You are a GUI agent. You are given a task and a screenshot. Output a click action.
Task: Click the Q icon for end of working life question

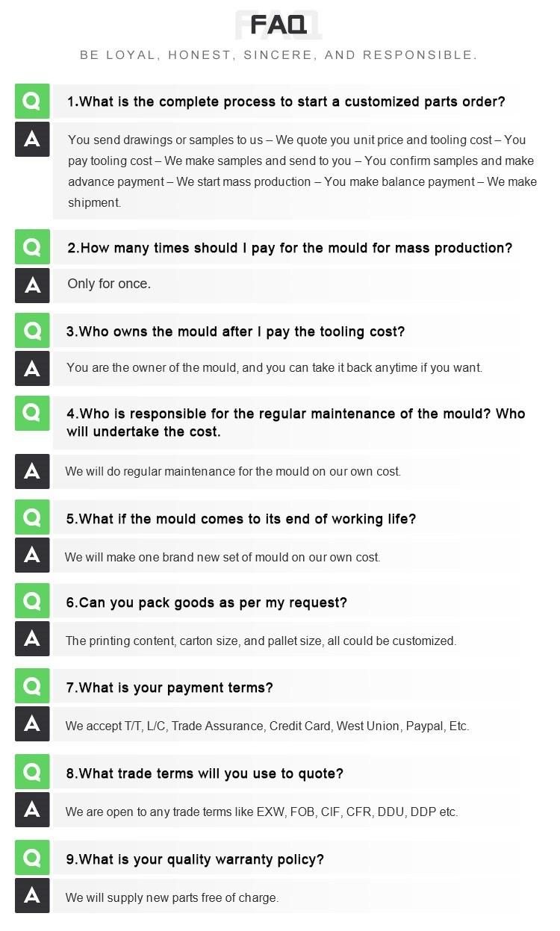[32, 517]
